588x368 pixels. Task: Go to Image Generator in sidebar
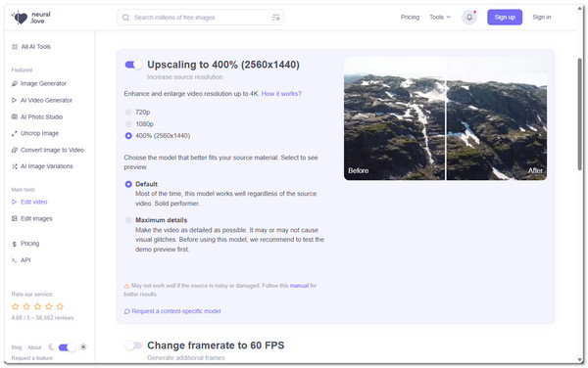click(x=43, y=83)
